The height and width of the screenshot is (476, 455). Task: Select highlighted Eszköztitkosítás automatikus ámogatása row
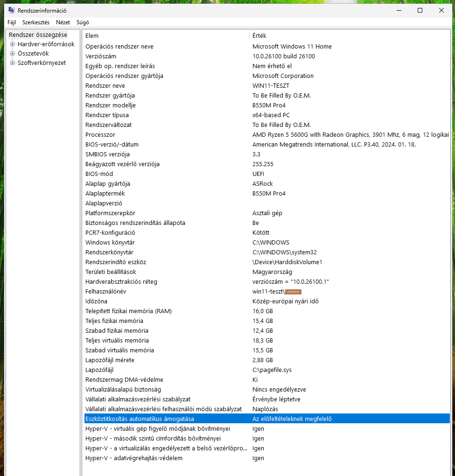[x=267, y=419]
